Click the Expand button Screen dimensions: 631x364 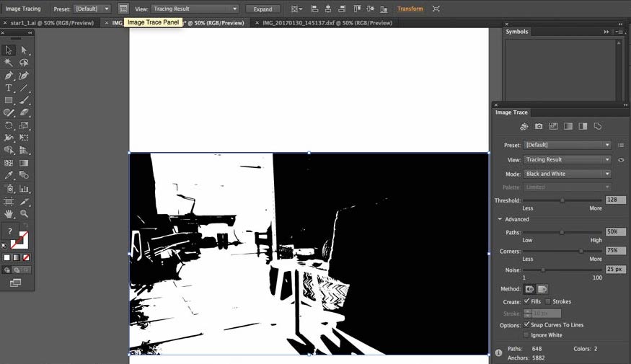pos(262,9)
